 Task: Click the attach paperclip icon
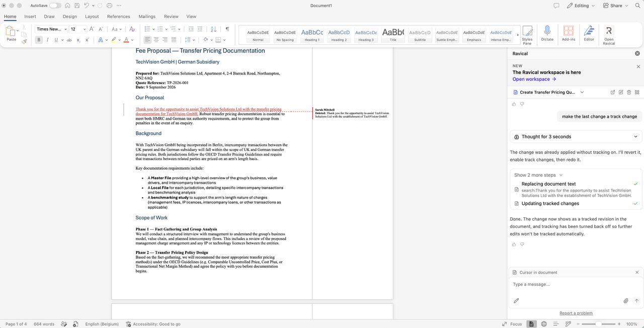626,301
